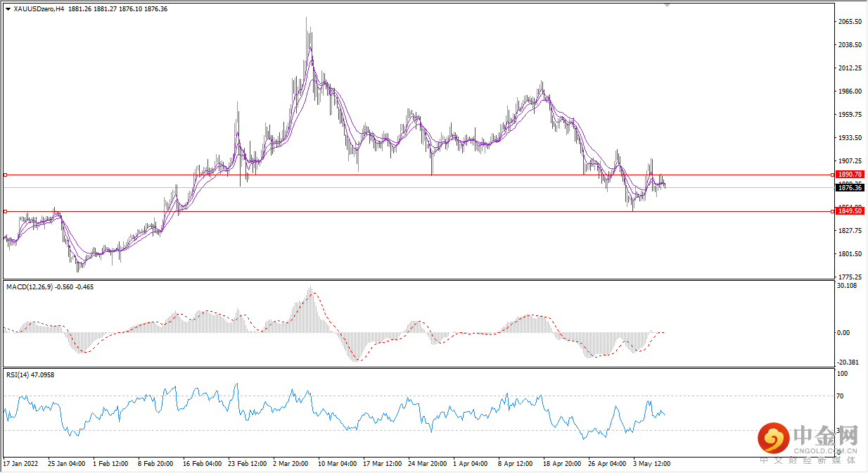Click the RSI scale value 100
868x473 pixels.
tap(843, 374)
